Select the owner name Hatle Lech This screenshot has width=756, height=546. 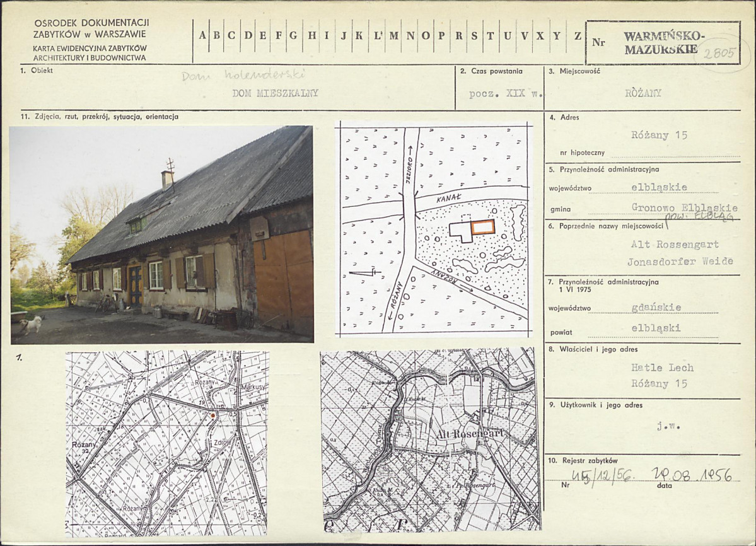pyautogui.click(x=663, y=368)
